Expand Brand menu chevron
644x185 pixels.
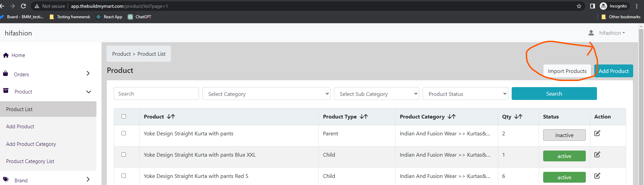point(88,179)
